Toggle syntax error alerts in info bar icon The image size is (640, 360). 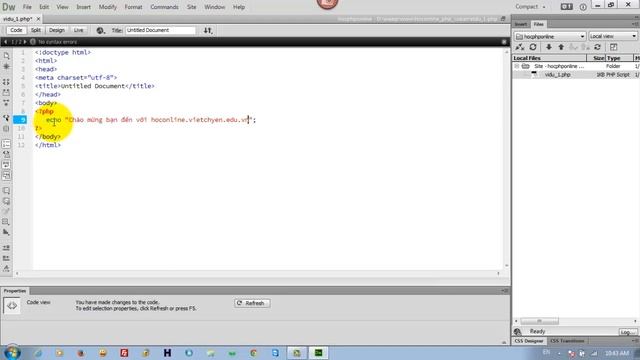click(6, 176)
